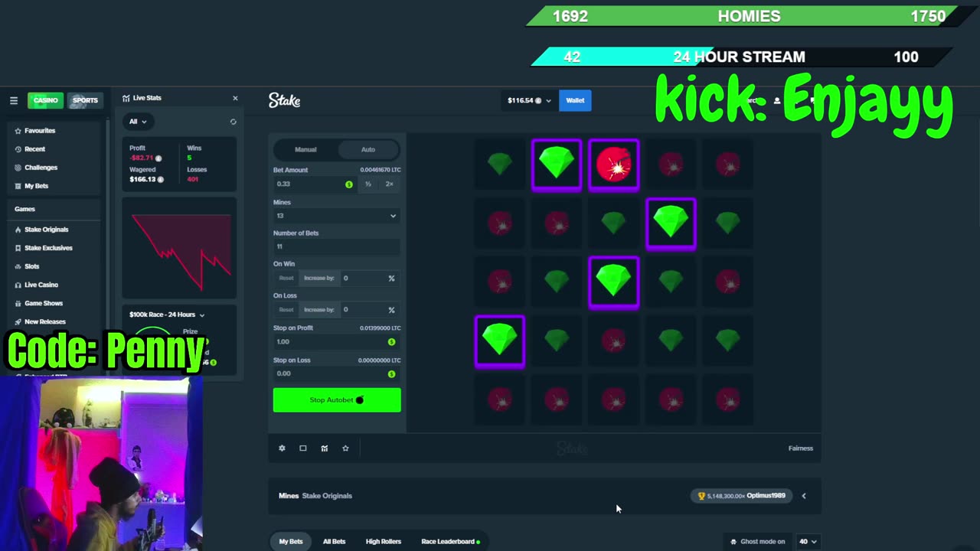Click highlighted gem tile in second row
Image resolution: width=980 pixels, height=551 pixels.
tap(671, 223)
